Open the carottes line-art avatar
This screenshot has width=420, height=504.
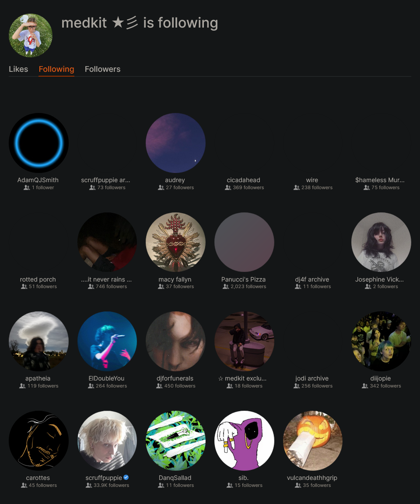[x=38, y=441]
